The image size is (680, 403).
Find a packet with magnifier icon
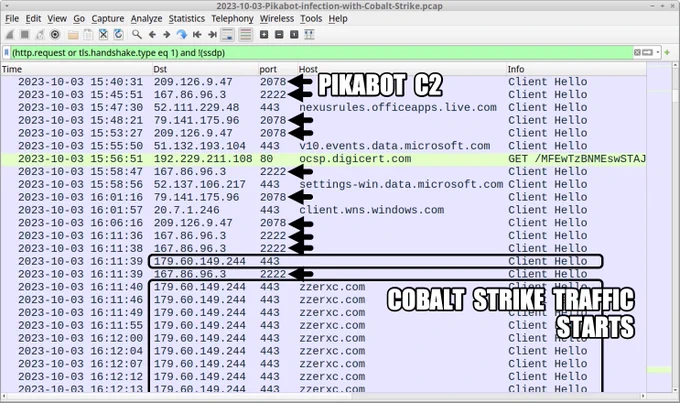point(137,35)
